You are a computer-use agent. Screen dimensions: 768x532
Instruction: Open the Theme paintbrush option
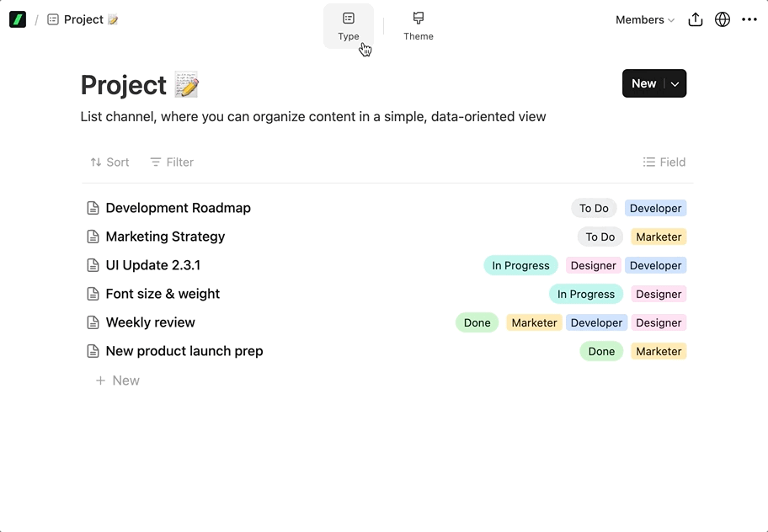[x=419, y=26]
